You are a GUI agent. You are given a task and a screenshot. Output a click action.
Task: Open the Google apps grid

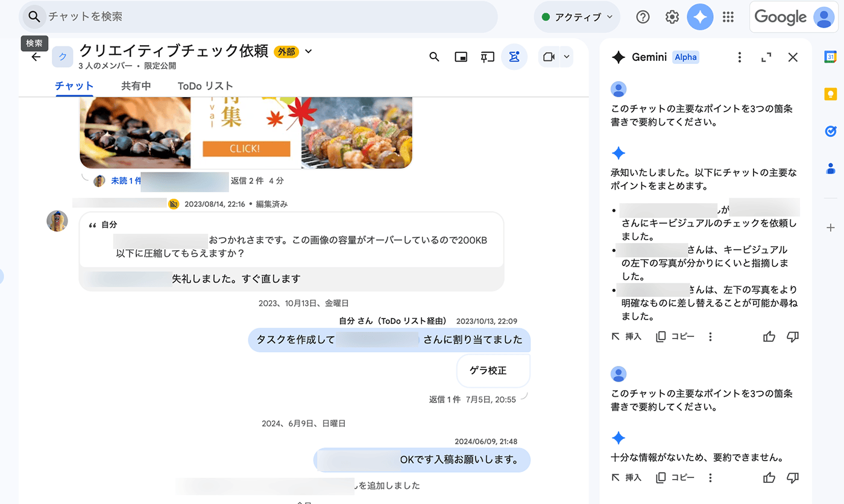(x=728, y=17)
